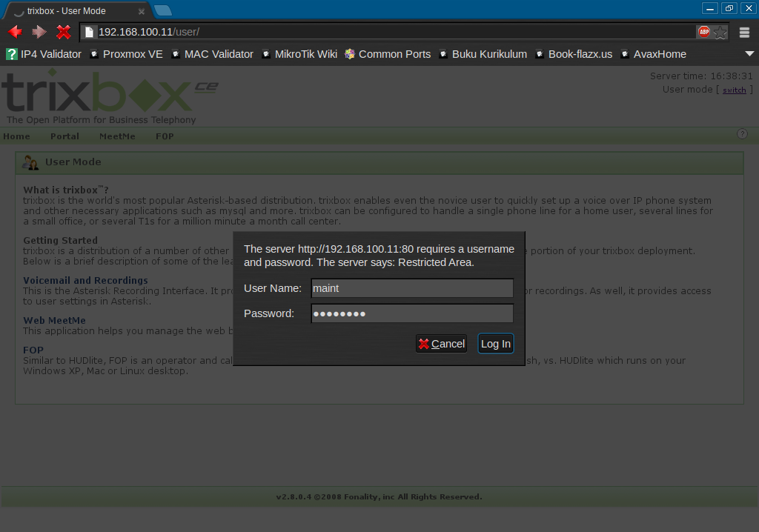Minimize the browser window

click(x=709, y=8)
